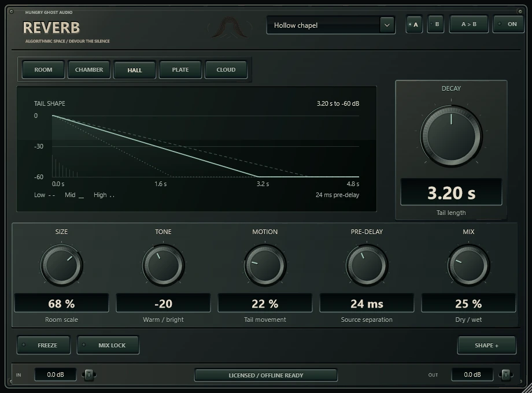532x393 pixels.
Task: Click the LICENSED / OFFLINE READY status button
Action: point(266,375)
